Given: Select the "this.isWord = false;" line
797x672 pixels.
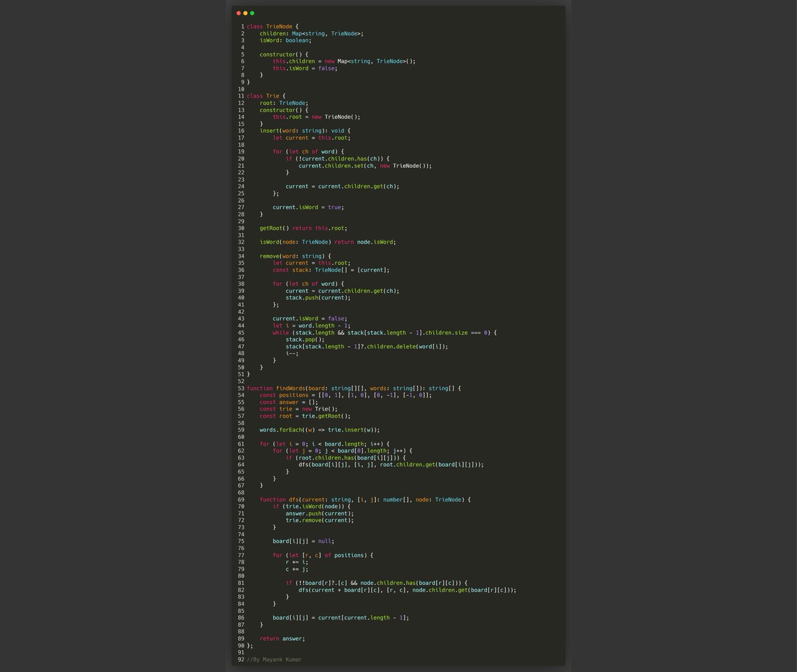Looking at the screenshot, I should coord(305,68).
